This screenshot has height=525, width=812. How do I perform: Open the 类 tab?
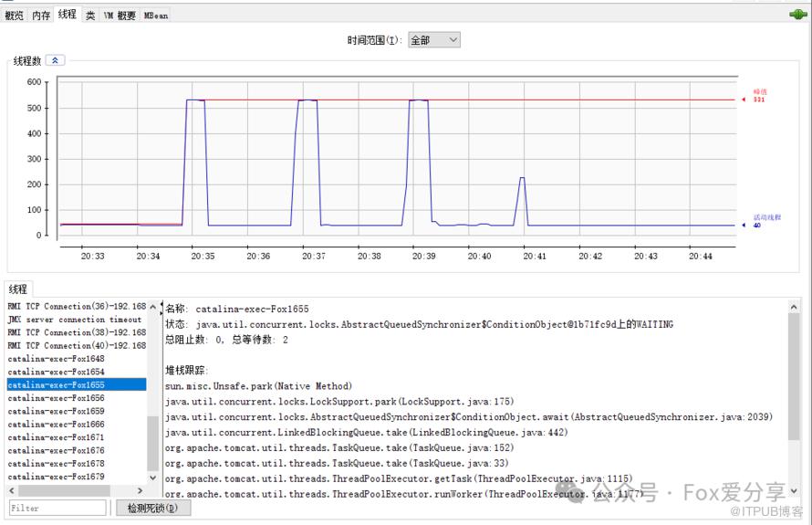tap(90, 16)
